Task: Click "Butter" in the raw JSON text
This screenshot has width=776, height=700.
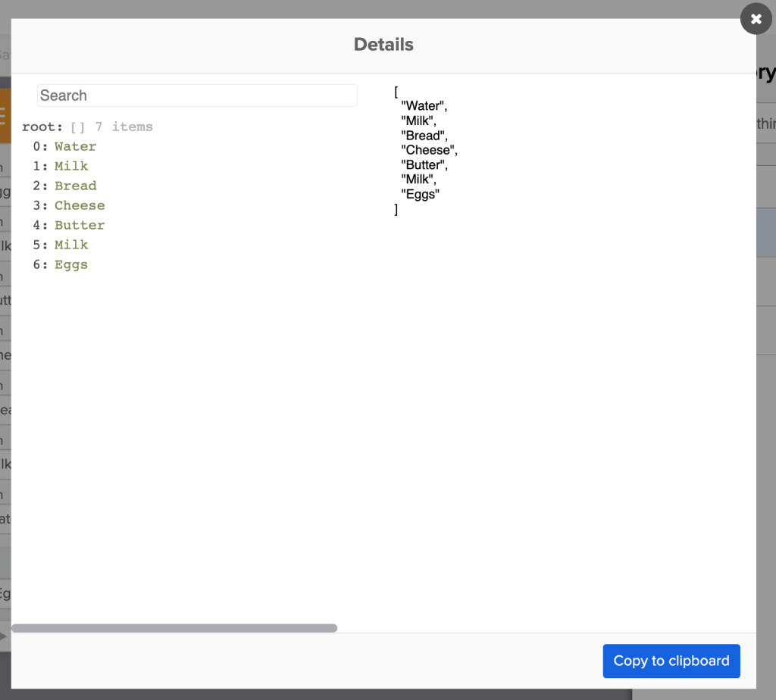Action: coord(424,165)
